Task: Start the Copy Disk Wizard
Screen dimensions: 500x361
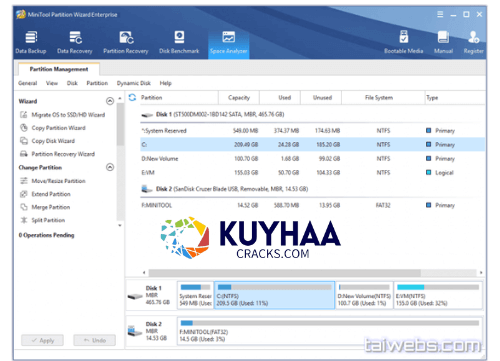Action: pos(47,141)
